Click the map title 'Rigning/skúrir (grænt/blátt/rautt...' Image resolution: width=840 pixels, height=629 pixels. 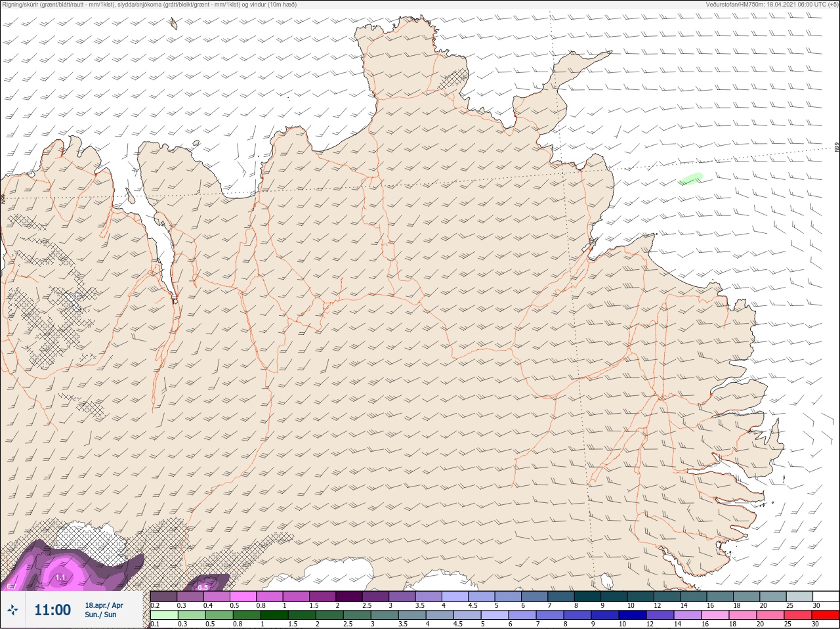(150, 5)
